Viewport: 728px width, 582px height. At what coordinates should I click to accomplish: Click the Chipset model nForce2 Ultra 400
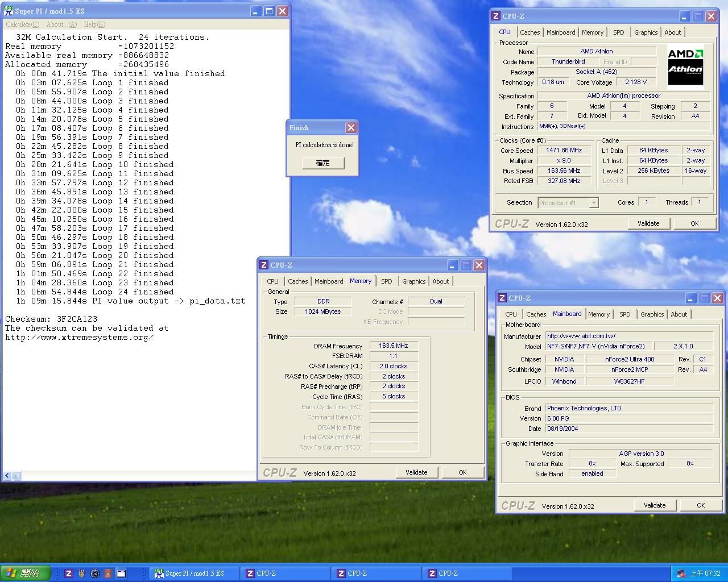click(x=629, y=360)
